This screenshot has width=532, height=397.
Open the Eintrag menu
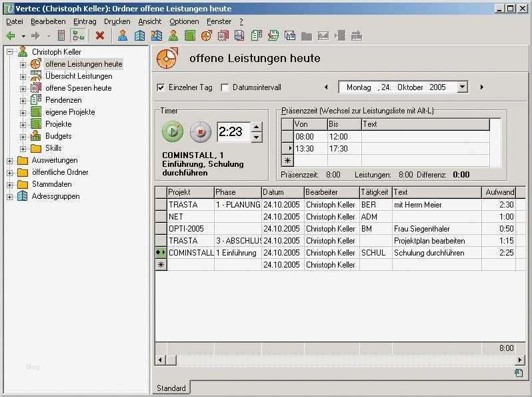[85, 21]
